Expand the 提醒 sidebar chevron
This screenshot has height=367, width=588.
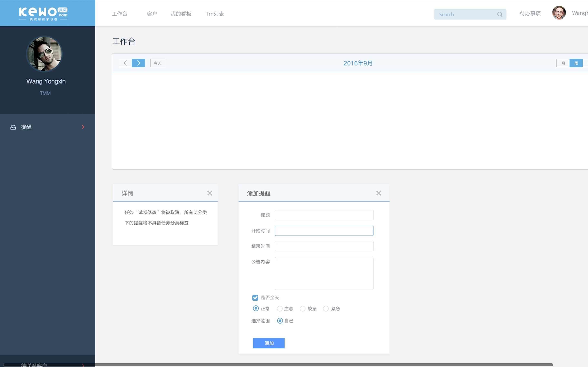(83, 127)
